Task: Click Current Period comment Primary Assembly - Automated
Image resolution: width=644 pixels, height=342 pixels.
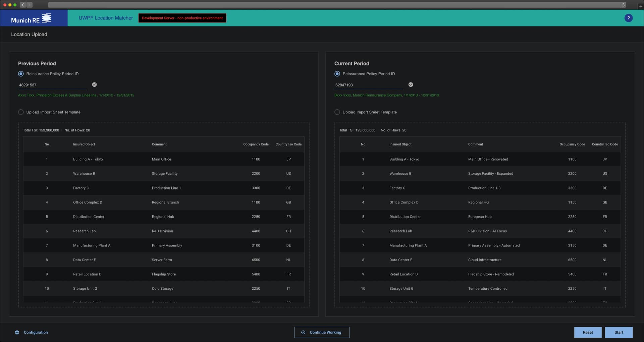Action: point(494,245)
